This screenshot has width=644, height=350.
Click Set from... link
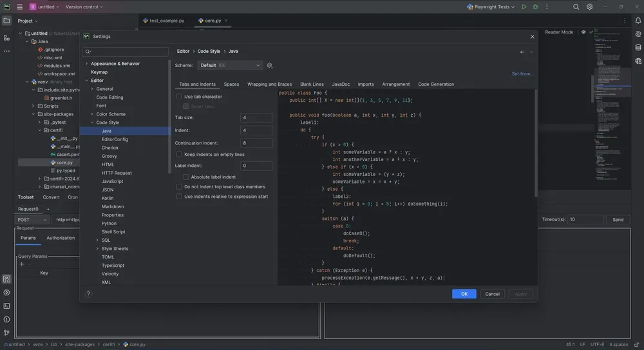pos(522,74)
